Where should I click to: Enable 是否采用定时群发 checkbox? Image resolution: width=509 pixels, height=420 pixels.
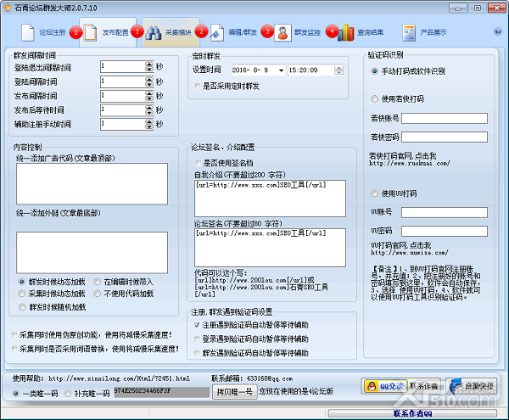[198, 86]
